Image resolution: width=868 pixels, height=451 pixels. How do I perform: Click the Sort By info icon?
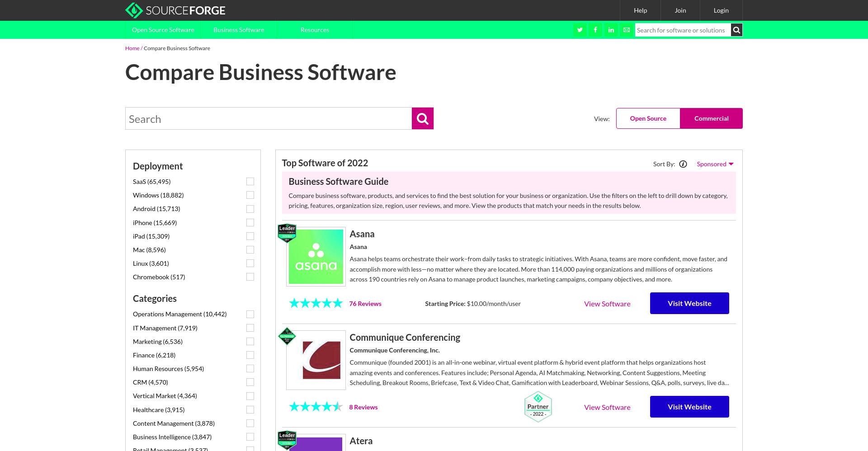pos(683,164)
